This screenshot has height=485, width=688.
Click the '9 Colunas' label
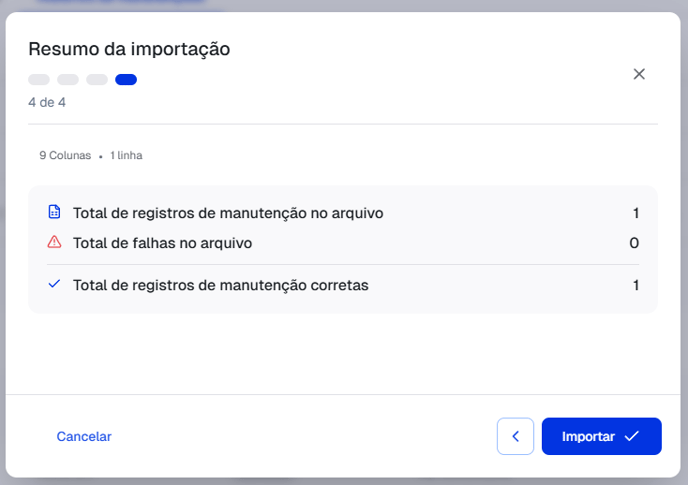(x=65, y=156)
